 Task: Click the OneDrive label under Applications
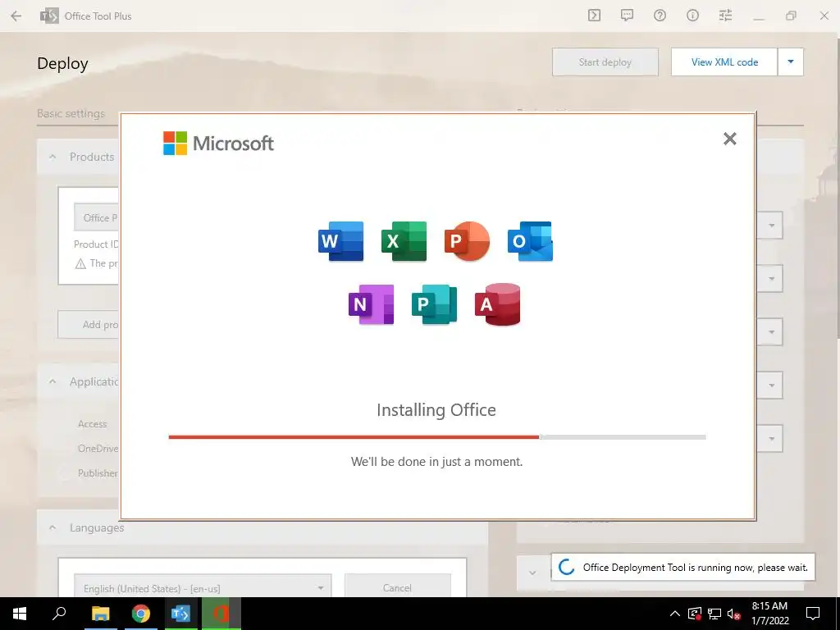(98, 449)
